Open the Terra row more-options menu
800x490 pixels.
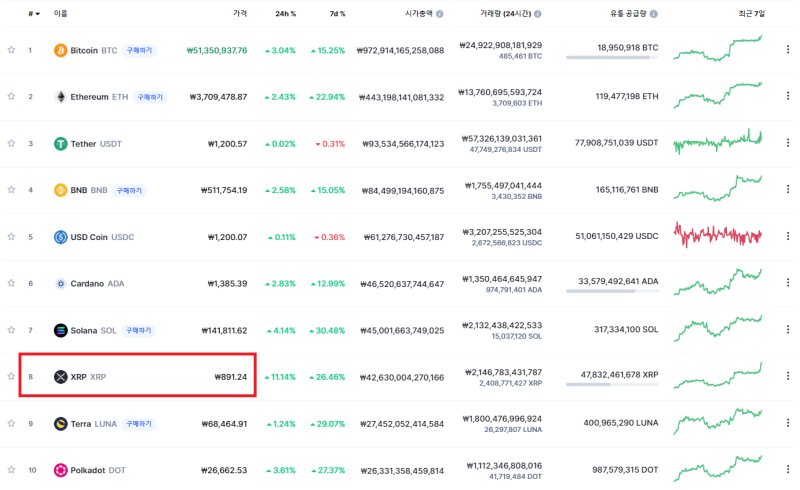pyautogui.click(x=788, y=423)
